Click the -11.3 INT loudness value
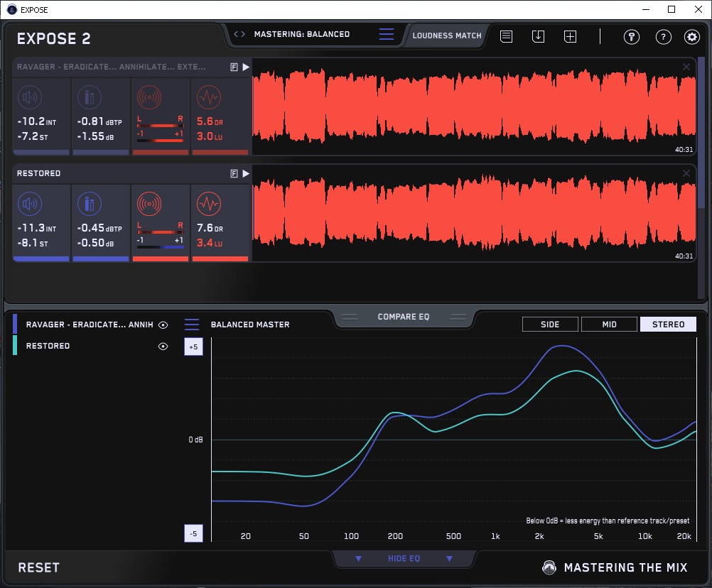Image resolution: width=712 pixels, height=588 pixels. pos(37,228)
